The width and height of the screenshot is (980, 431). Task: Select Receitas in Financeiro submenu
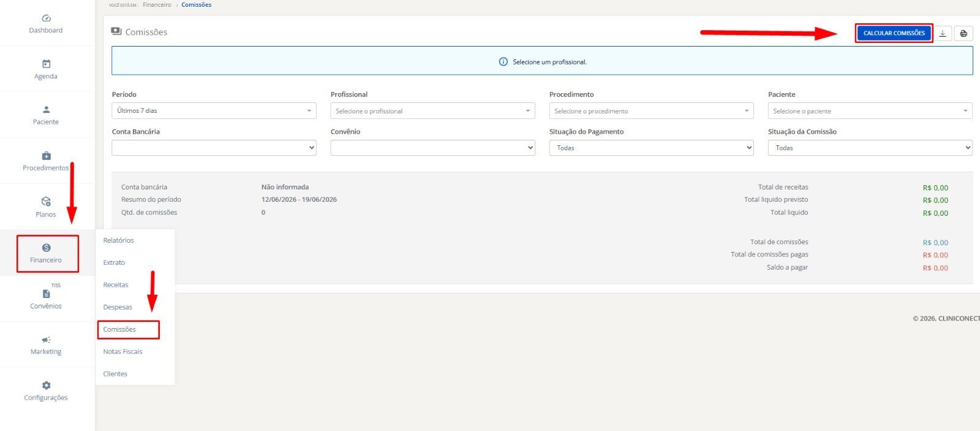[116, 284]
